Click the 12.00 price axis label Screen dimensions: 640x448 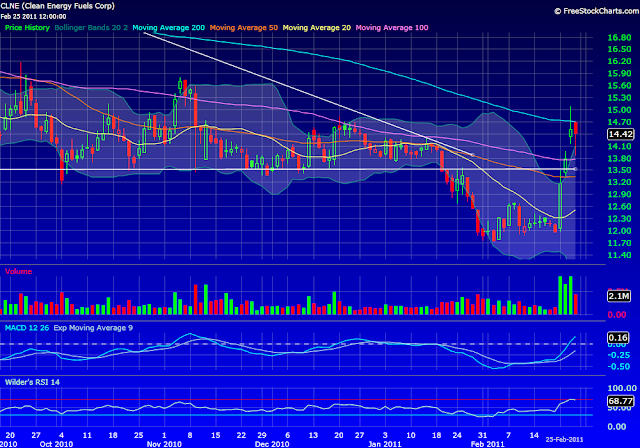coord(619,231)
